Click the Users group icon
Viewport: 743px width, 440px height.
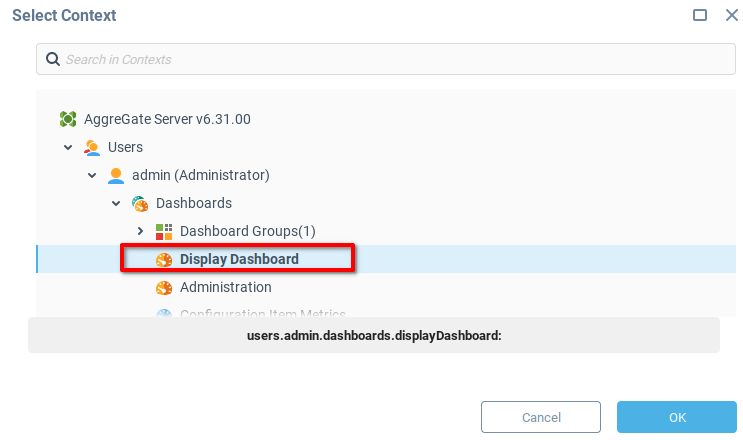point(92,147)
